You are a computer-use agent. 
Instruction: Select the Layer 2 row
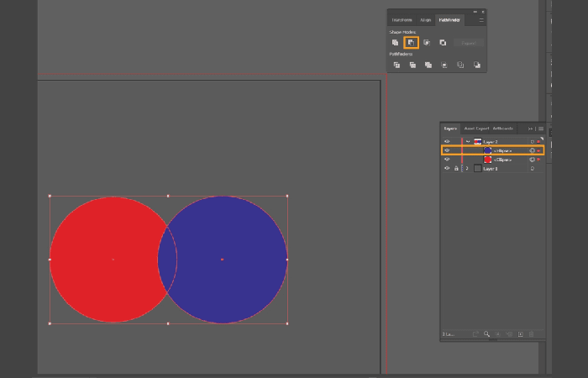click(x=493, y=142)
